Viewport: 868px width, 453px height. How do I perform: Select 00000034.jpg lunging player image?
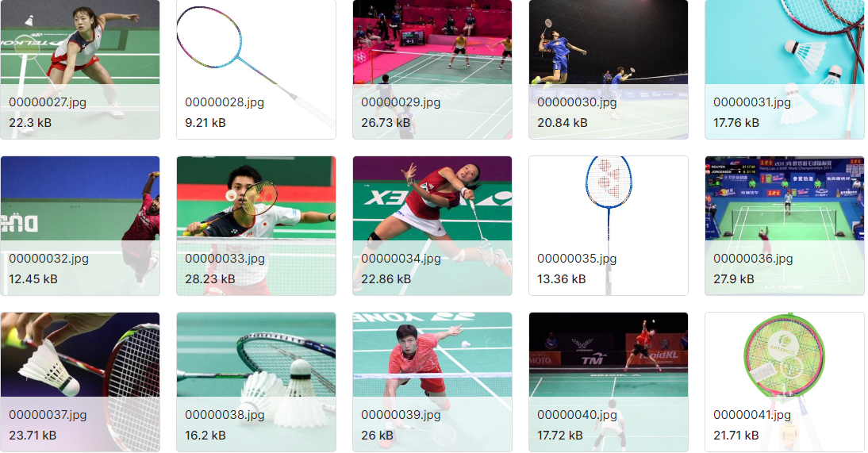click(432, 225)
